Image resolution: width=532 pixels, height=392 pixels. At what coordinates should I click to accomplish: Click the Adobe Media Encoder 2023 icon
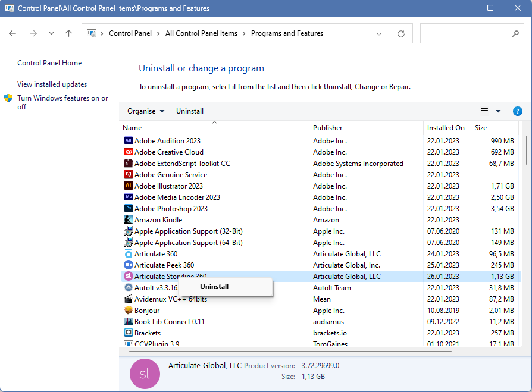tap(128, 197)
